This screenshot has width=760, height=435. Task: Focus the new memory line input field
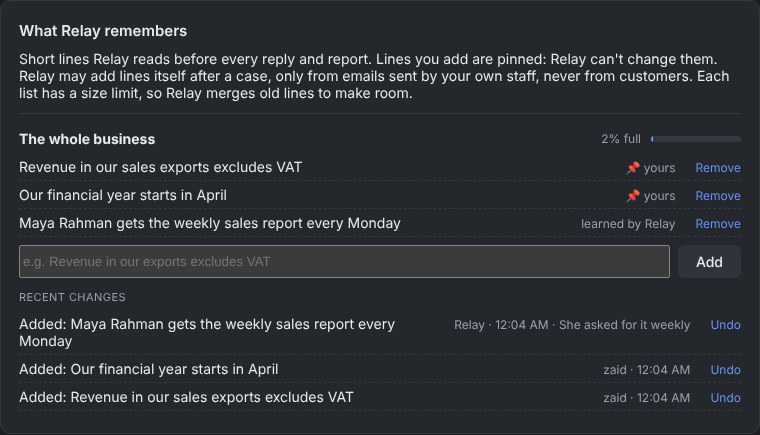coord(344,262)
